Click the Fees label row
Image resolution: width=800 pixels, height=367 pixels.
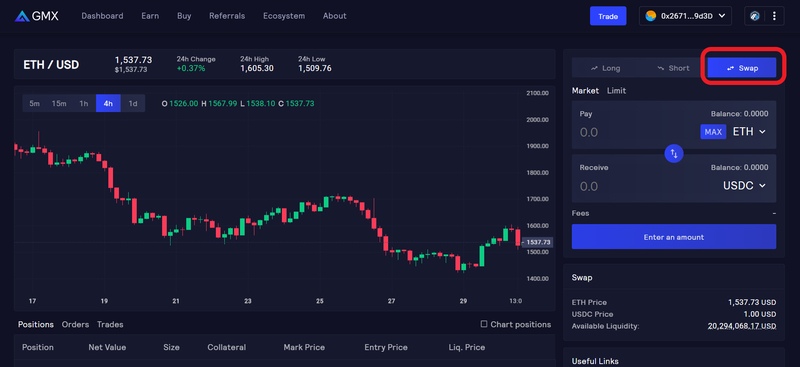coord(674,213)
